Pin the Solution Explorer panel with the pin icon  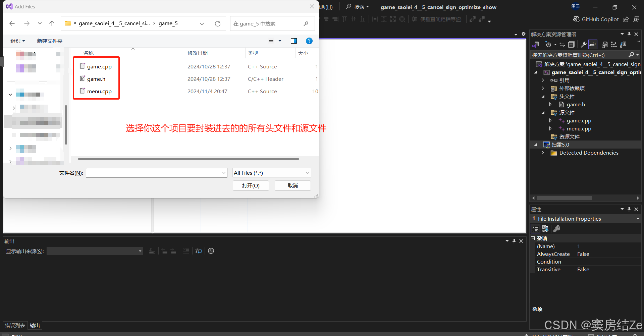[629, 34]
